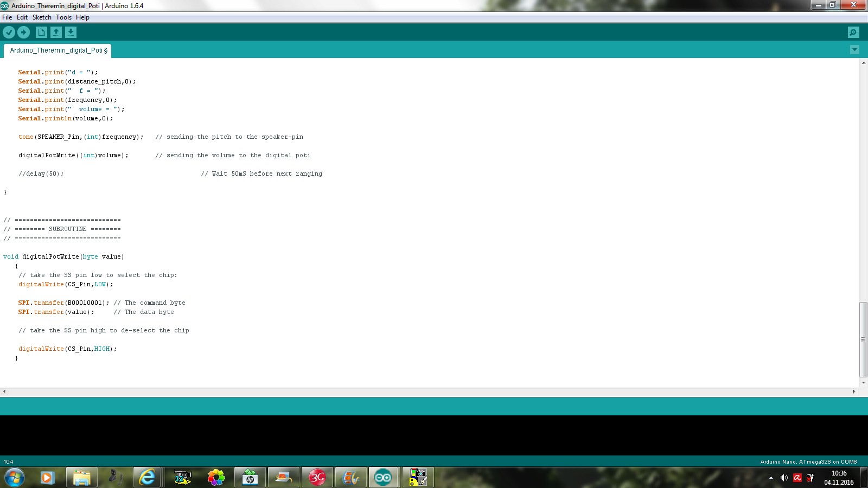
Task: Open the film and pen editor in the taskbar
Action: point(418,478)
